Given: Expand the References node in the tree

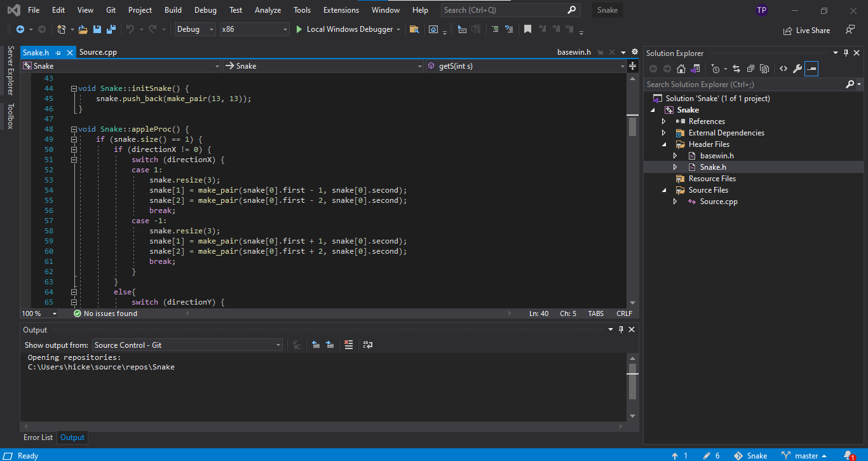Looking at the screenshot, I should coord(664,121).
